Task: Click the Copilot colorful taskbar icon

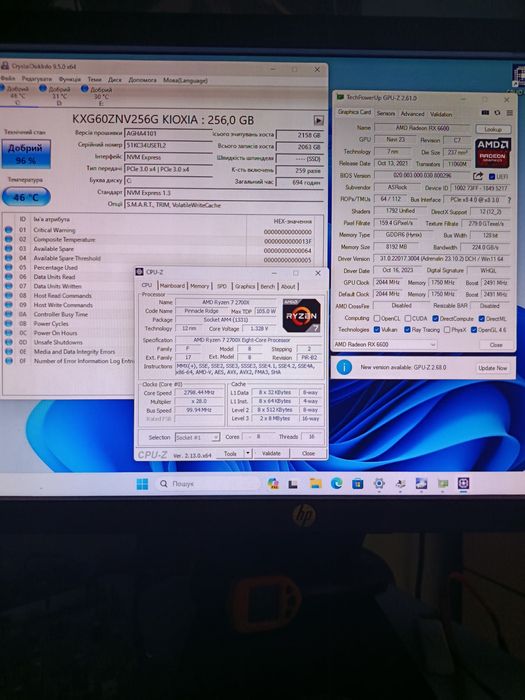Action: 273,483
